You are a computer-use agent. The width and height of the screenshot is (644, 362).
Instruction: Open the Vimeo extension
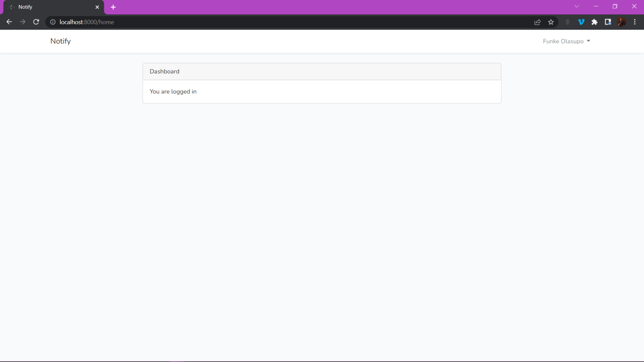click(x=581, y=22)
